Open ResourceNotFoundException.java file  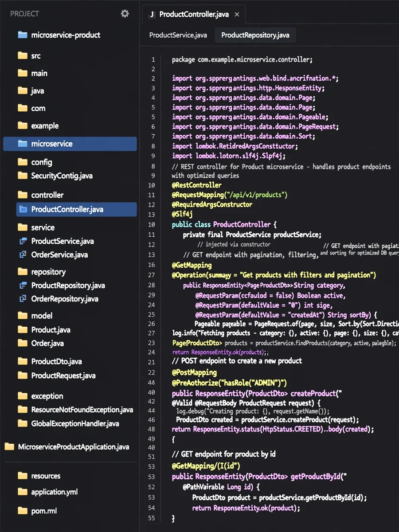(x=82, y=410)
